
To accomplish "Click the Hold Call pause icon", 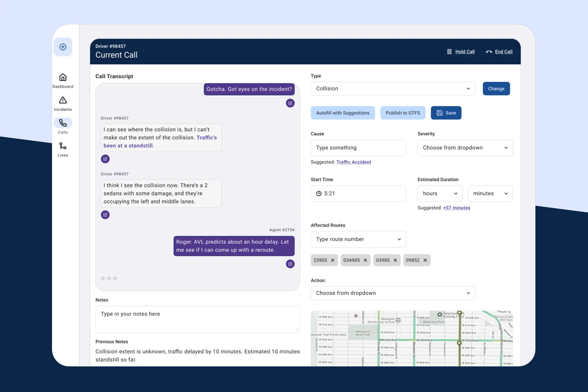I will [x=449, y=52].
